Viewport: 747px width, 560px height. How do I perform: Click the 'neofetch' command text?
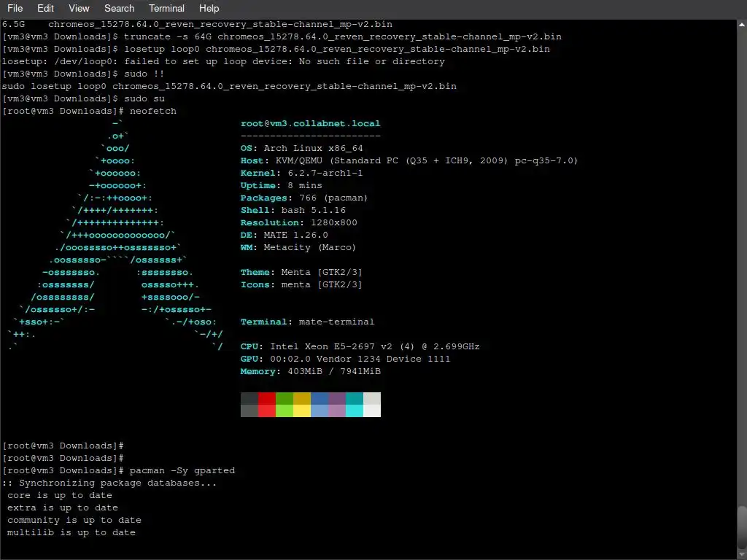point(153,111)
